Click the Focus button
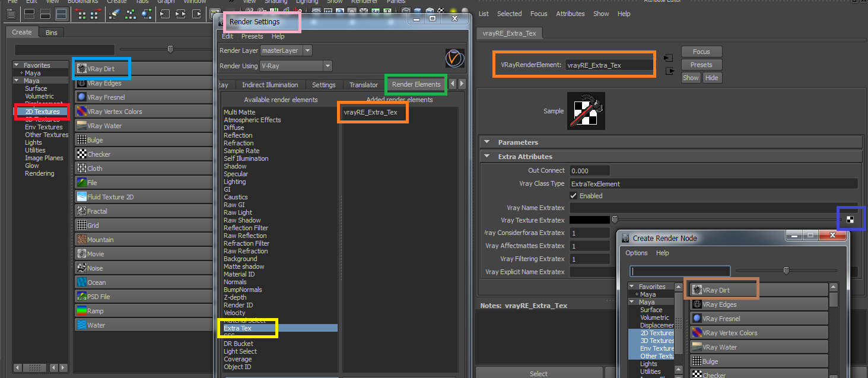 pyautogui.click(x=701, y=52)
